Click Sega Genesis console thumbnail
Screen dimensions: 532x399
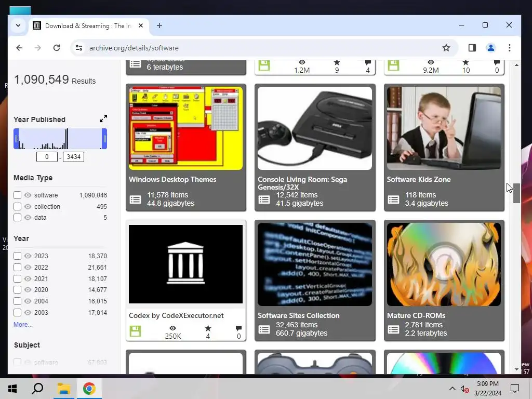pyautogui.click(x=315, y=128)
